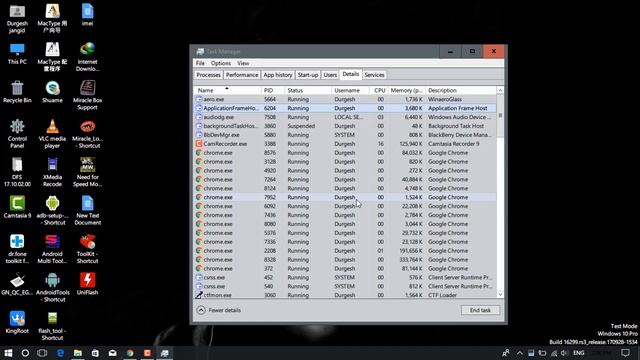640x360 pixels.
Task: Select the backgroundTaskHost suspended process row
Action: pyautogui.click(x=345, y=126)
